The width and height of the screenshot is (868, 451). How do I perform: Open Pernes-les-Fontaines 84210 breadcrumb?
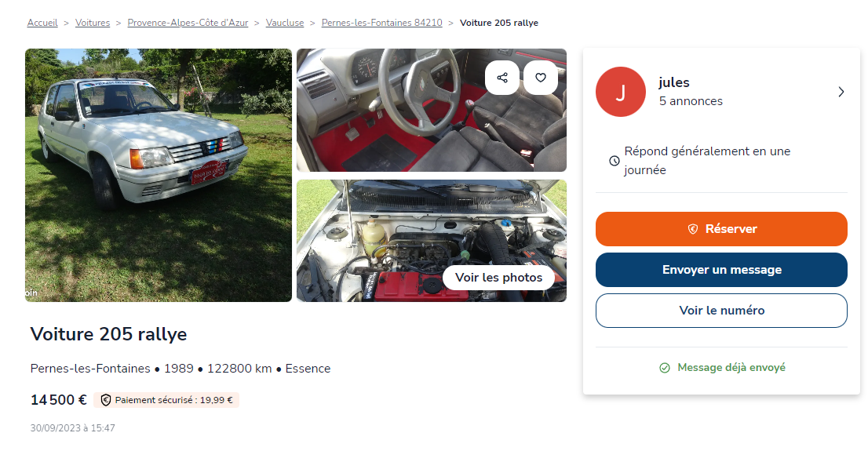pyautogui.click(x=382, y=23)
